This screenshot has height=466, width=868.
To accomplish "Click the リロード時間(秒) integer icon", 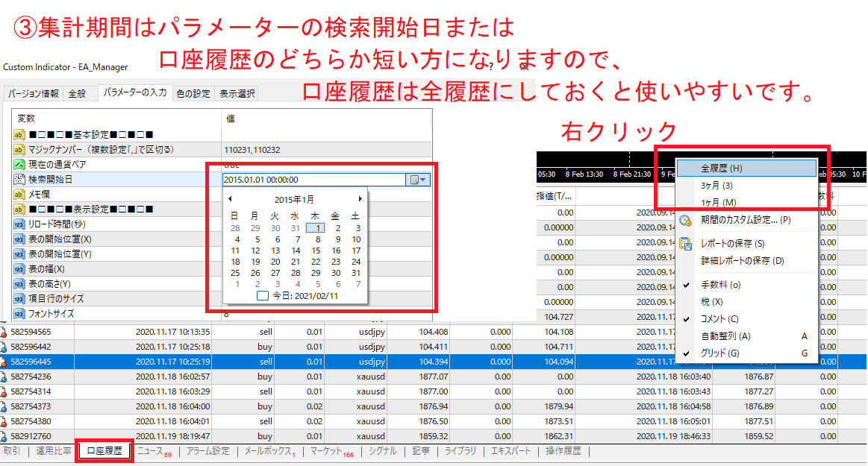I will click(x=19, y=224).
